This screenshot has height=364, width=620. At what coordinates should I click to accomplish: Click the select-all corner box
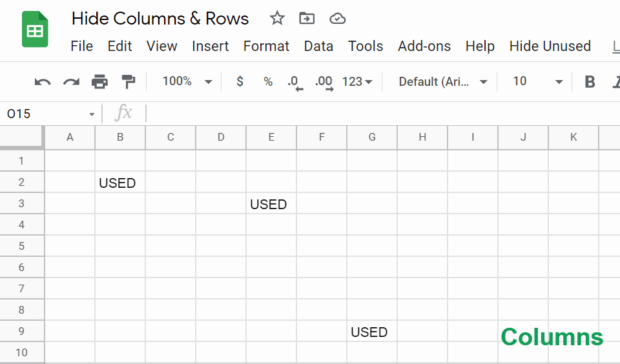point(22,137)
